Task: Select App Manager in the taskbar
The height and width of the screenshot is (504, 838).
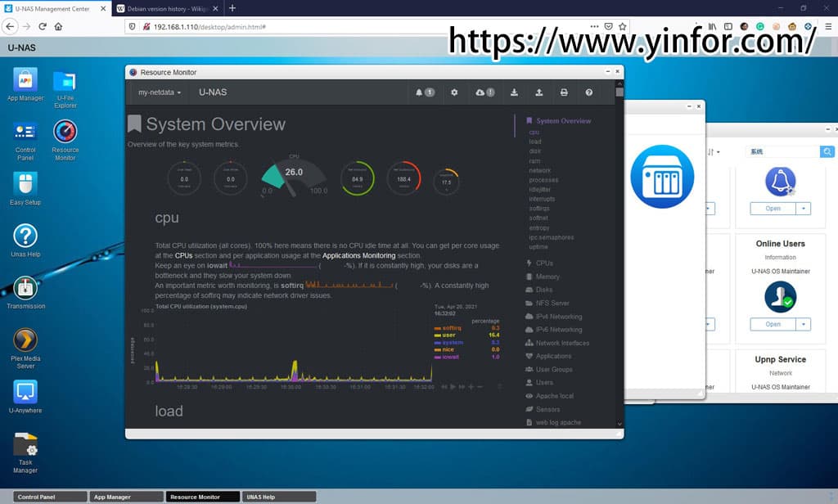Action: [x=126, y=497]
